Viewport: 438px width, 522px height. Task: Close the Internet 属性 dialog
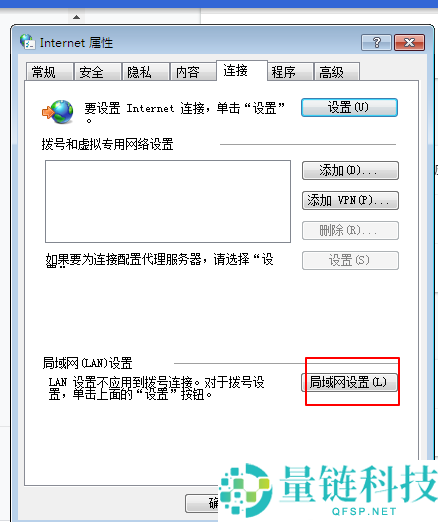tap(409, 42)
